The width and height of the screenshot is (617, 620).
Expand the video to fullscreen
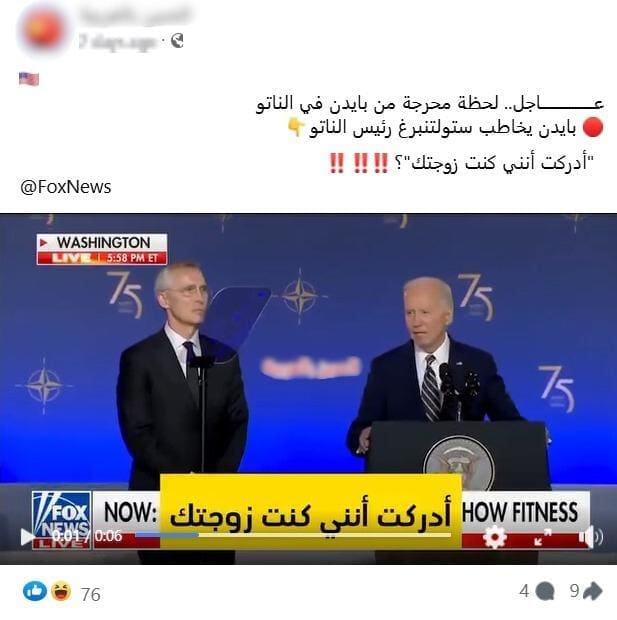click(542, 537)
